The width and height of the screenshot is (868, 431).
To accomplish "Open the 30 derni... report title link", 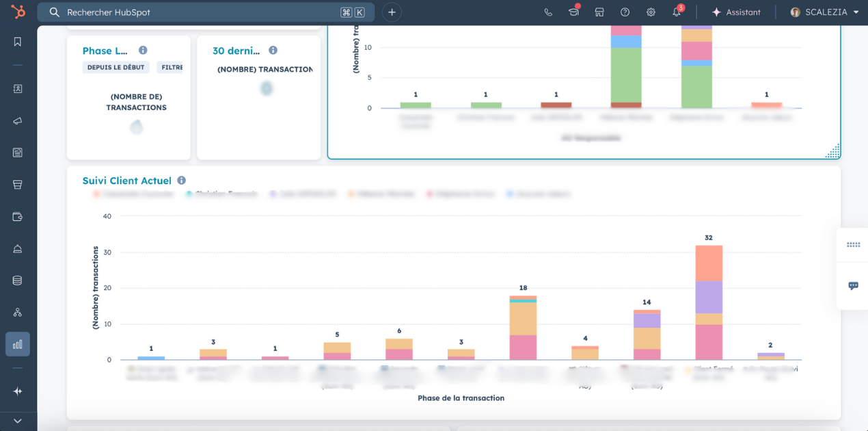I will [236, 51].
